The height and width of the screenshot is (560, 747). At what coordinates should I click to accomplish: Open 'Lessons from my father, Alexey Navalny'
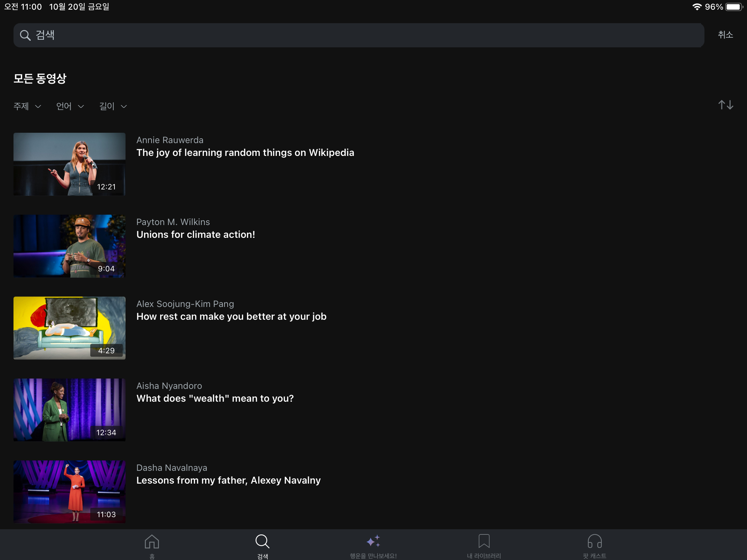click(x=228, y=480)
